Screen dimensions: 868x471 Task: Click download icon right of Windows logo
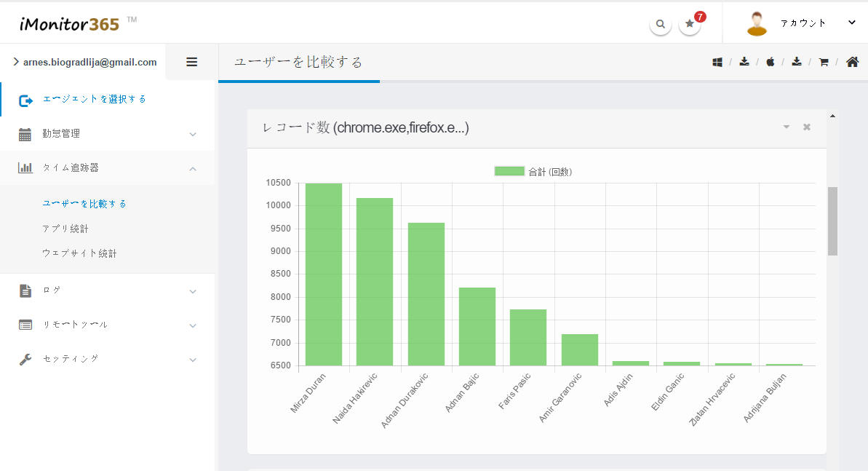pyautogui.click(x=744, y=63)
